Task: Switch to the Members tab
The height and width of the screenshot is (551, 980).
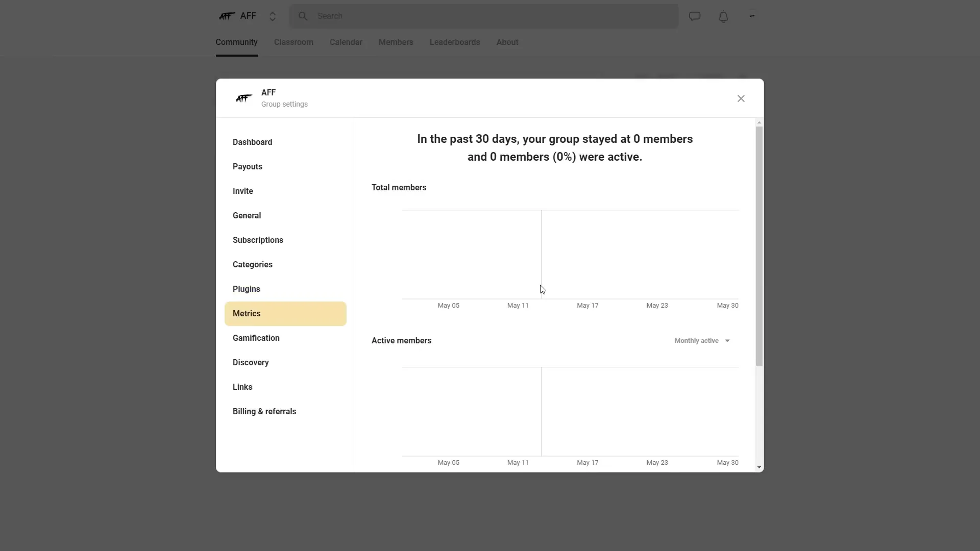Action: [396, 42]
